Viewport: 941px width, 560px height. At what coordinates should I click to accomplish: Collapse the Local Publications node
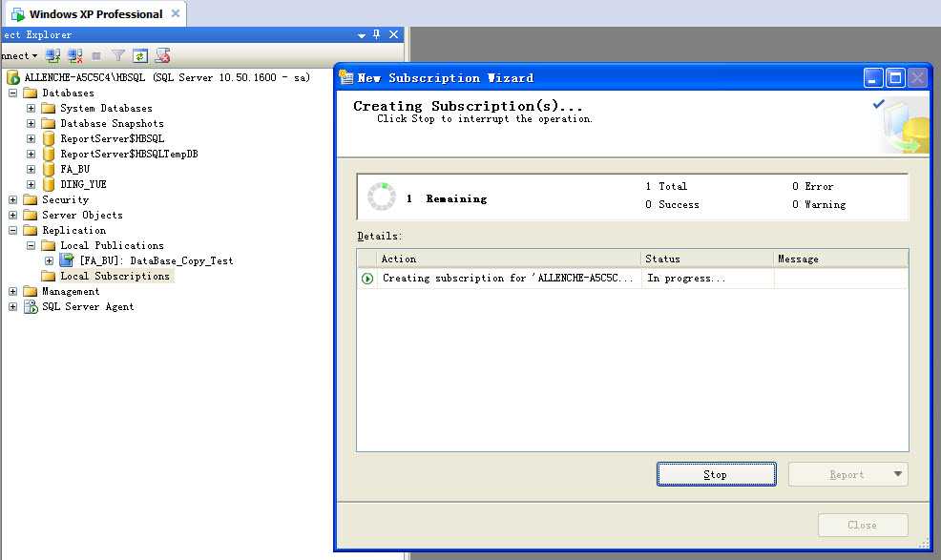click(x=31, y=245)
